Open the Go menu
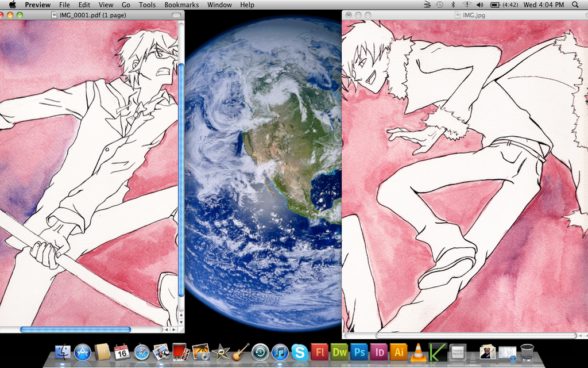Viewport: 588px width, 368px height. point(126,5)
